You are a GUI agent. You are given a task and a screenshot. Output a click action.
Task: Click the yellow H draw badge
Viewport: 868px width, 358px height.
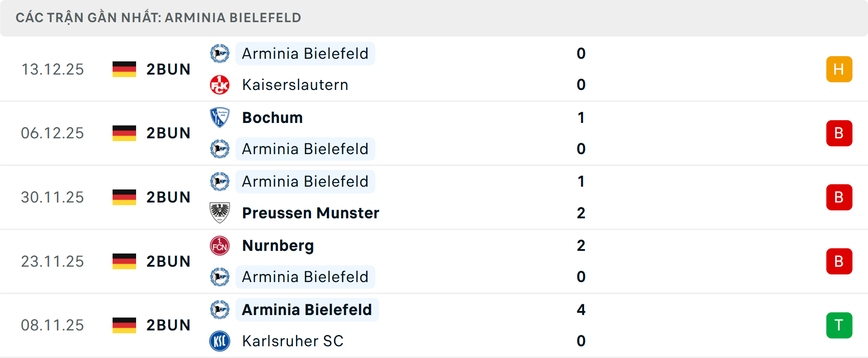point(839,69)
